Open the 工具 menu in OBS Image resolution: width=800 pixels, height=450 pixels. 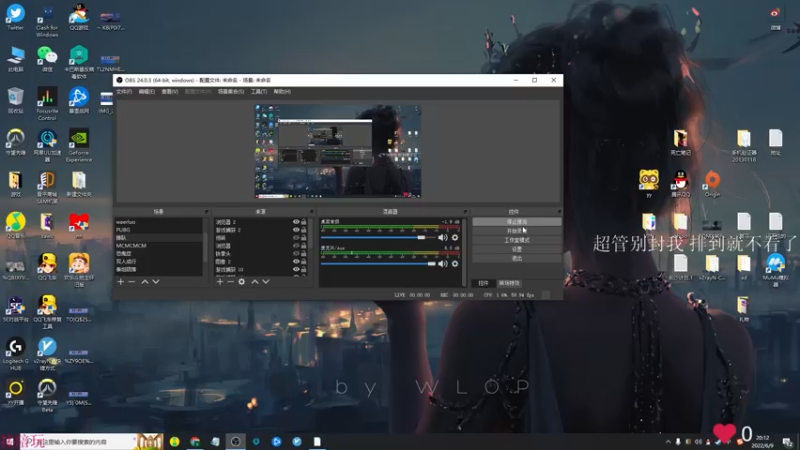[258, 91]
